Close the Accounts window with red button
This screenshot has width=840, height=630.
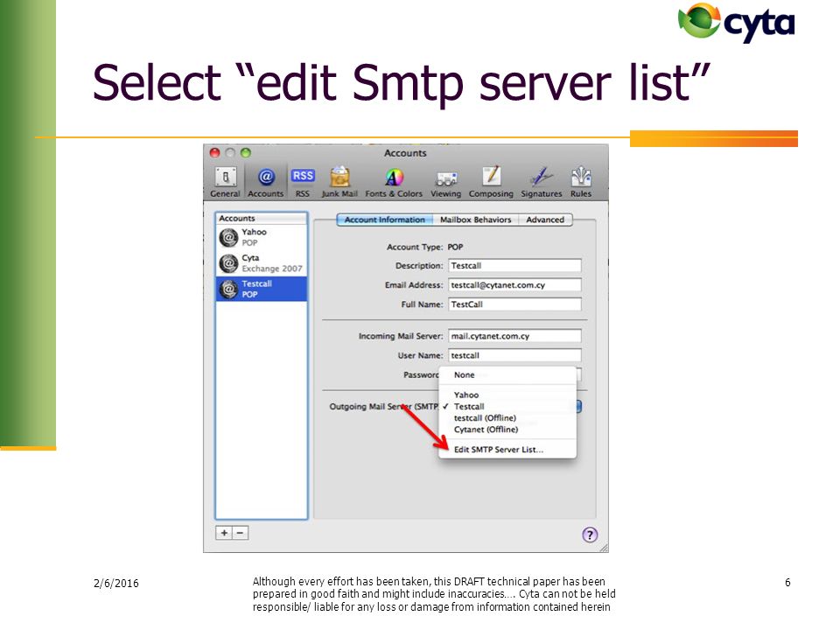tap(215, 153)
